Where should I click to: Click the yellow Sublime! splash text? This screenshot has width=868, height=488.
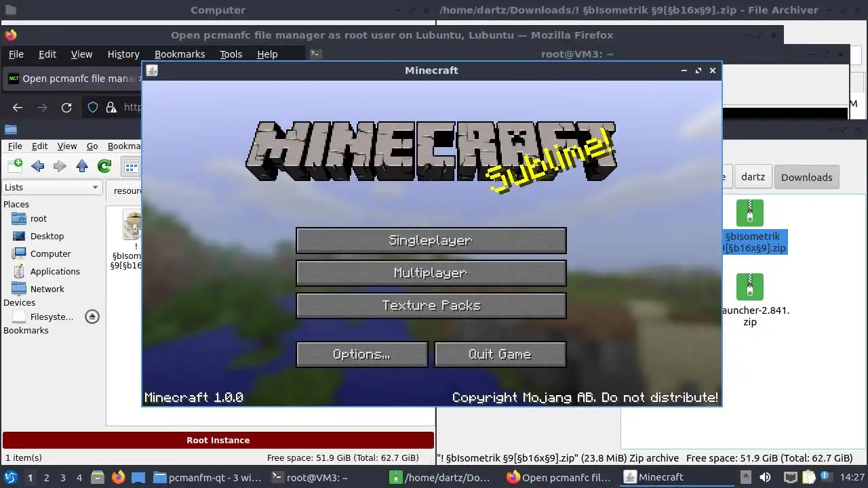point(550,161)
